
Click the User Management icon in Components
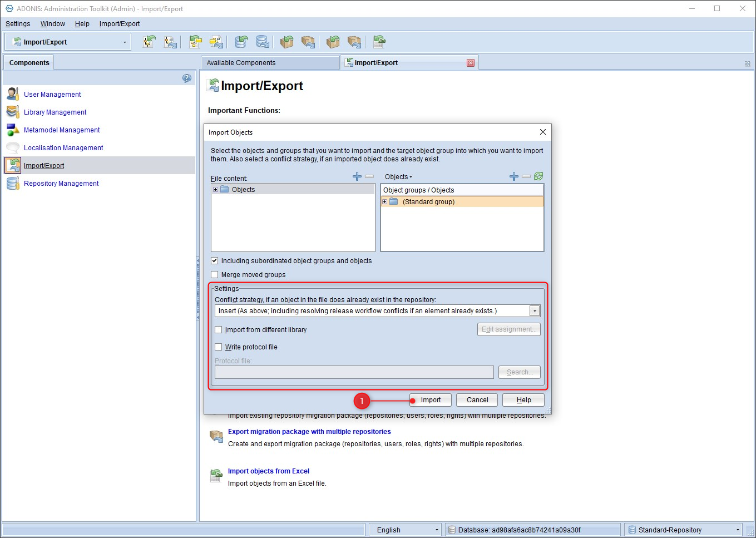point(13,94)
